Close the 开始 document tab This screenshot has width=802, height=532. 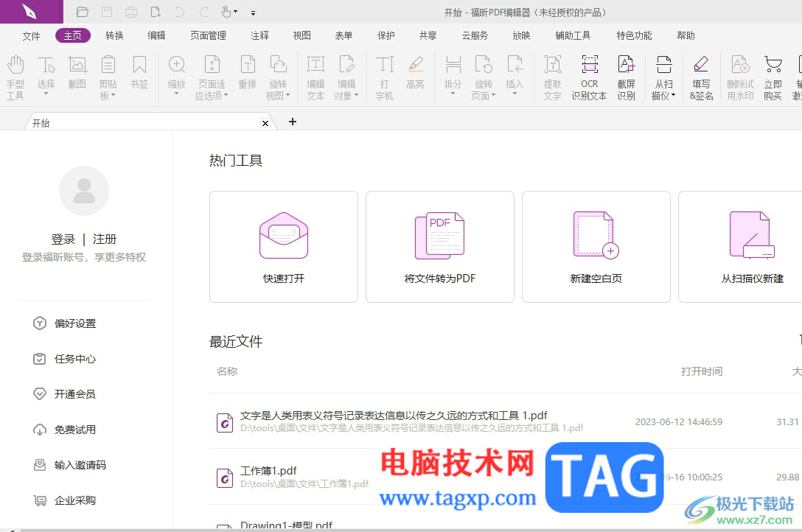point(265,123)
